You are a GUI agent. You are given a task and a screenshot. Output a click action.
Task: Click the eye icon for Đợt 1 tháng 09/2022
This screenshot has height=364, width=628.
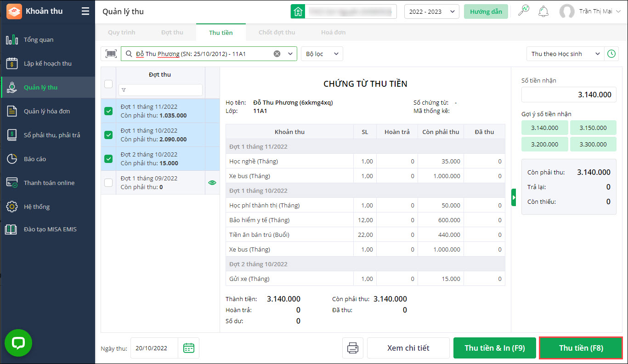(212, 183)
